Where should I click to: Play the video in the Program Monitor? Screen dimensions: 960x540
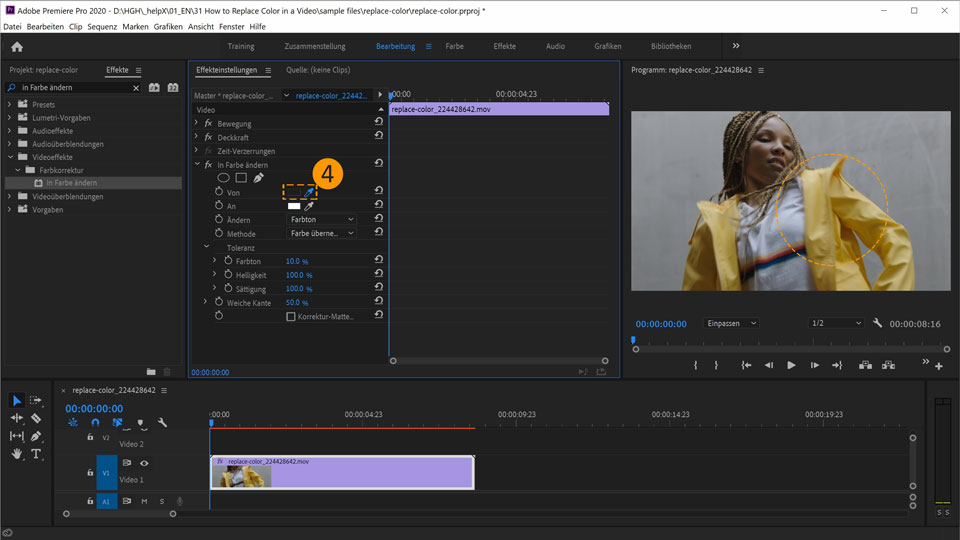[791, 366]
